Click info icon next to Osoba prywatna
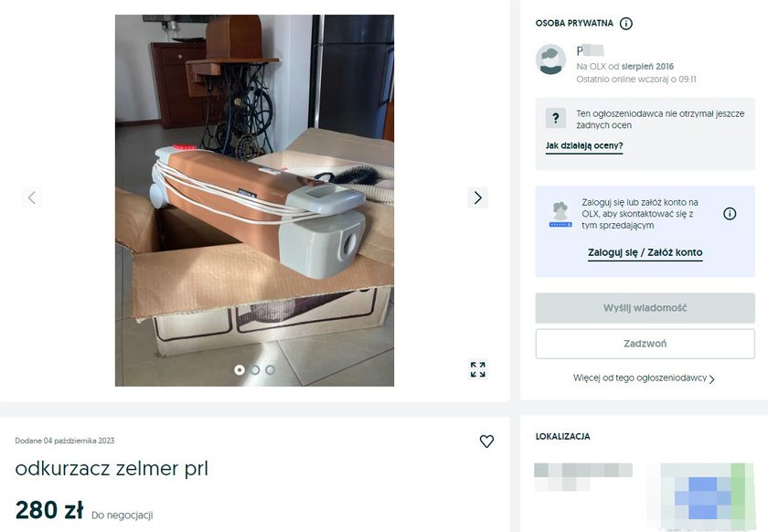The width and height of the screenshot is (768, 532). [626, 24]
